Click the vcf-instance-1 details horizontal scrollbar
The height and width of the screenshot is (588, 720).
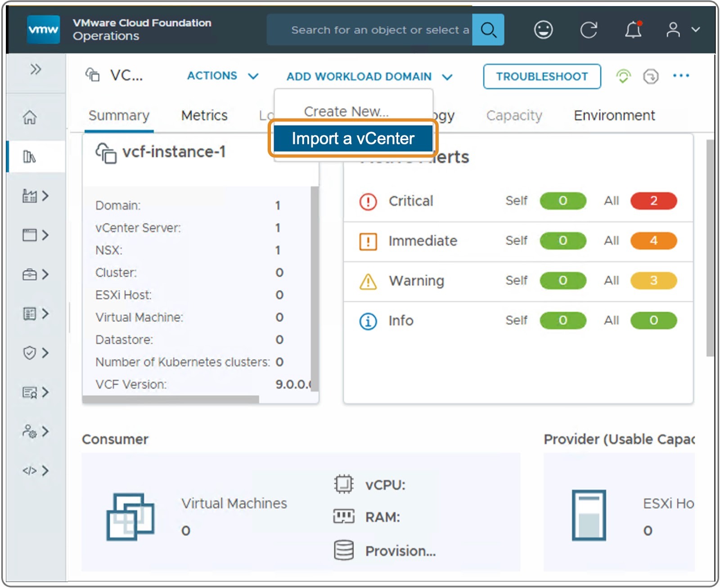tap(171, 399)
